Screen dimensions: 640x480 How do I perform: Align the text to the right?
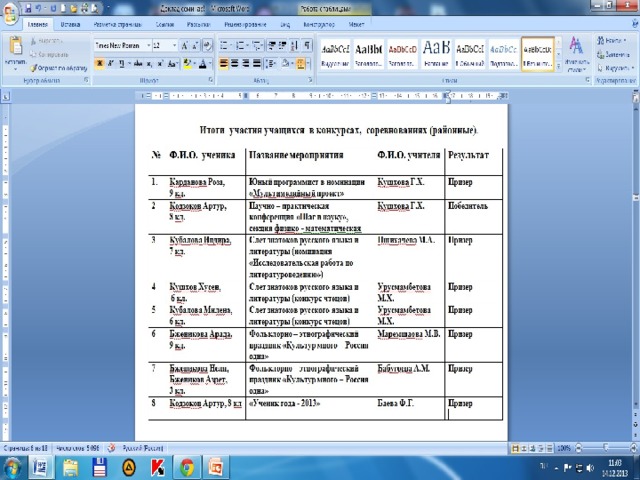[246, 63]
